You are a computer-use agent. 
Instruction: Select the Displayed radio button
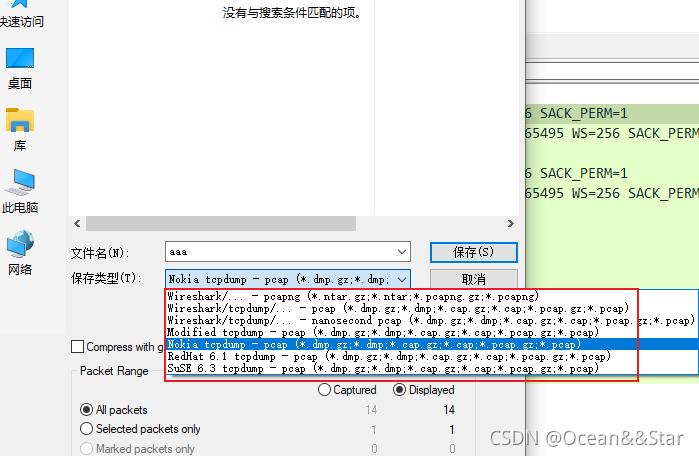(399, 390)
